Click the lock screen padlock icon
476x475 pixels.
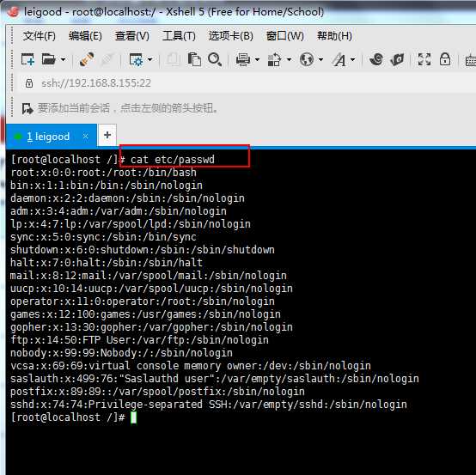coord(445,59)
